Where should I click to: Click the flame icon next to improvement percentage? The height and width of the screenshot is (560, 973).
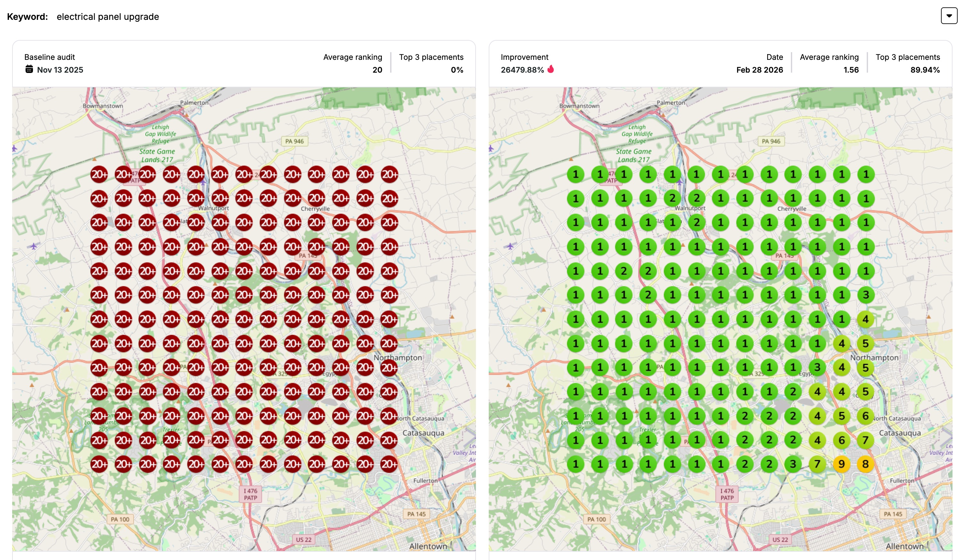tap(551, 69)
